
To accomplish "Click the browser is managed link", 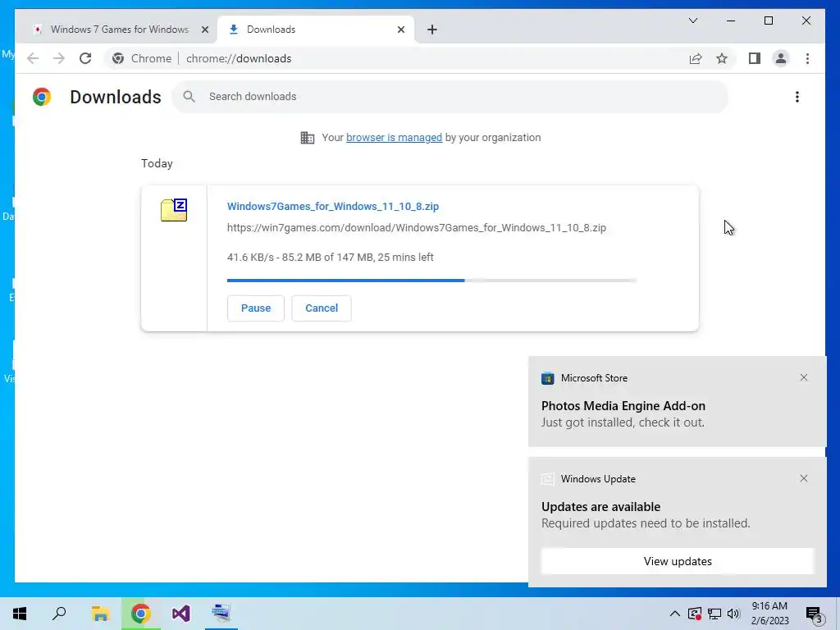I will click(x=394, y=138).
